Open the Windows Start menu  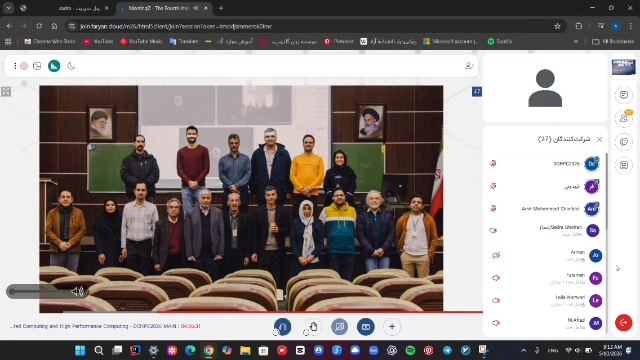tap(80, 350)
